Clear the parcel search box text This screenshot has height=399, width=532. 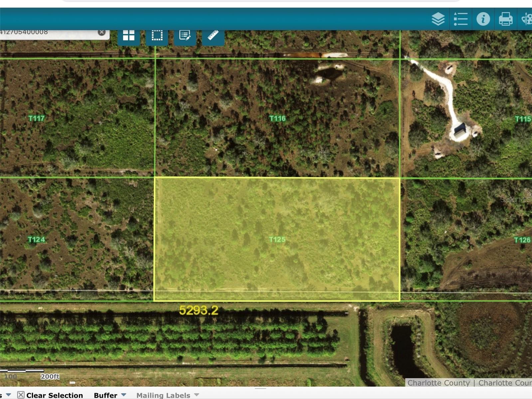click(101, 32)
